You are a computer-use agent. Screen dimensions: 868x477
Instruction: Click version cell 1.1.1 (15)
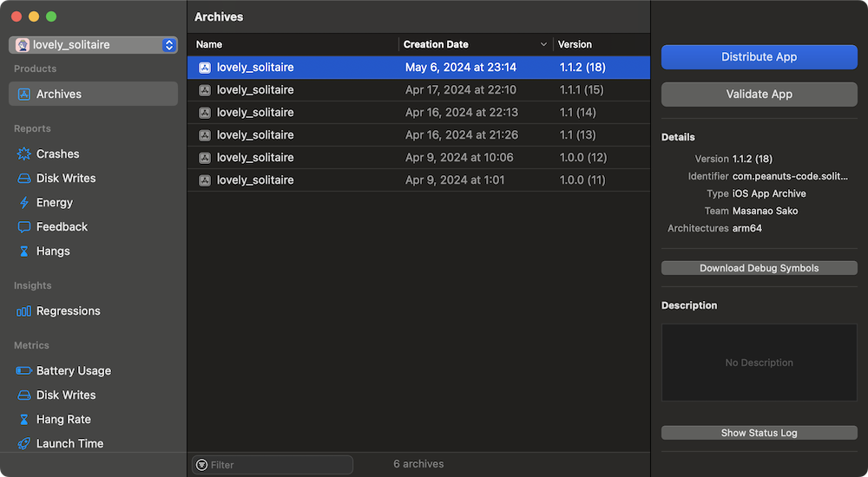coord(582,90)
